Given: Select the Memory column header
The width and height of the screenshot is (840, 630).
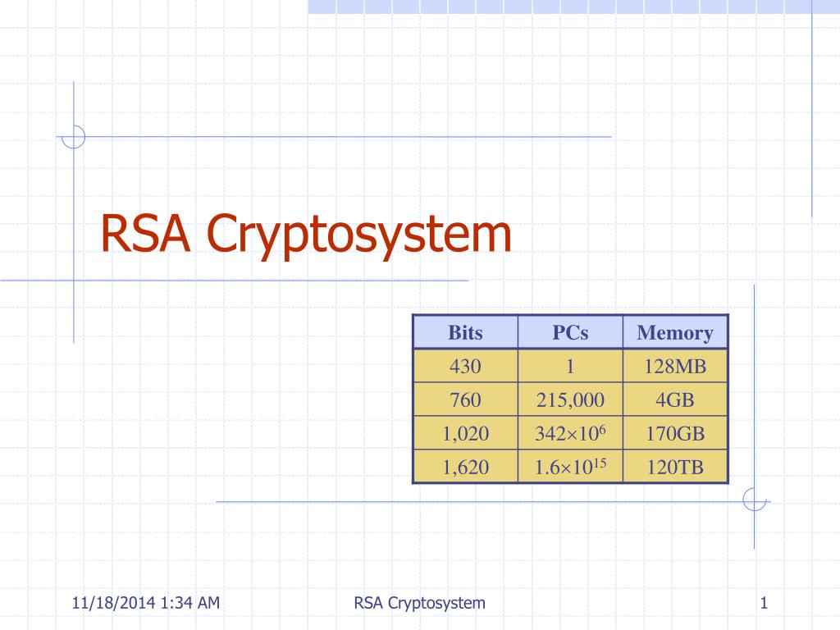Looking at the screenshot, I should coord(675,332).
